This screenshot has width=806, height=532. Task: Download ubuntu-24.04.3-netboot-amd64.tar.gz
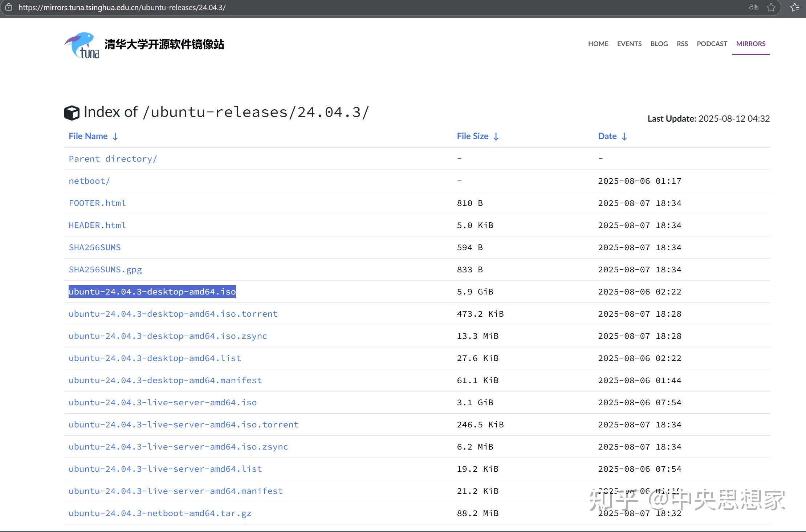point(160,513)
